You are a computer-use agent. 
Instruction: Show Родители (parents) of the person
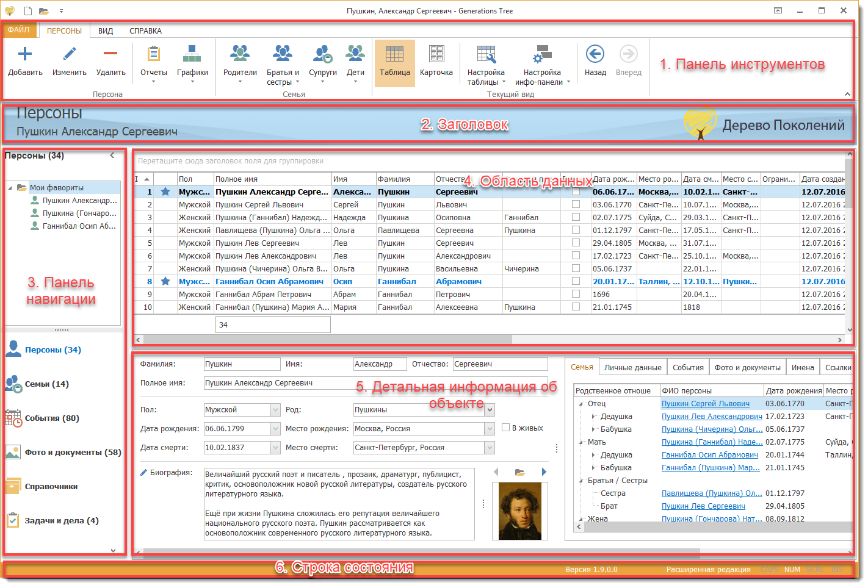pos(240,54)
